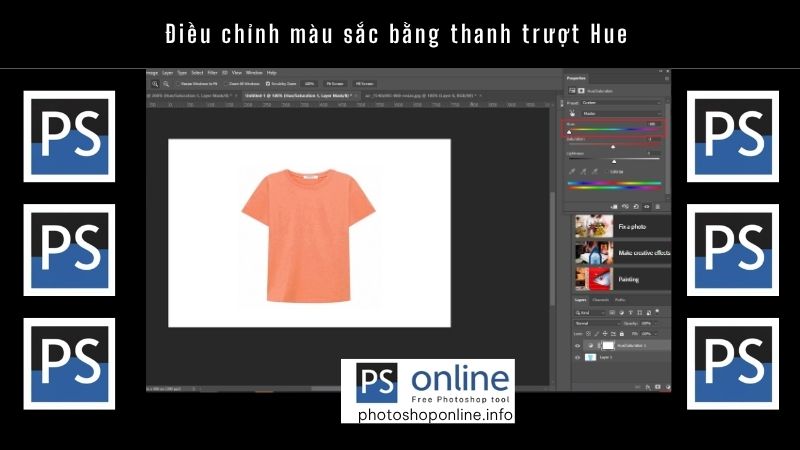Screen dimensions: 800x450
Task: Switch to the Untitled-1 document tab
Action: [x=298, y=95]
